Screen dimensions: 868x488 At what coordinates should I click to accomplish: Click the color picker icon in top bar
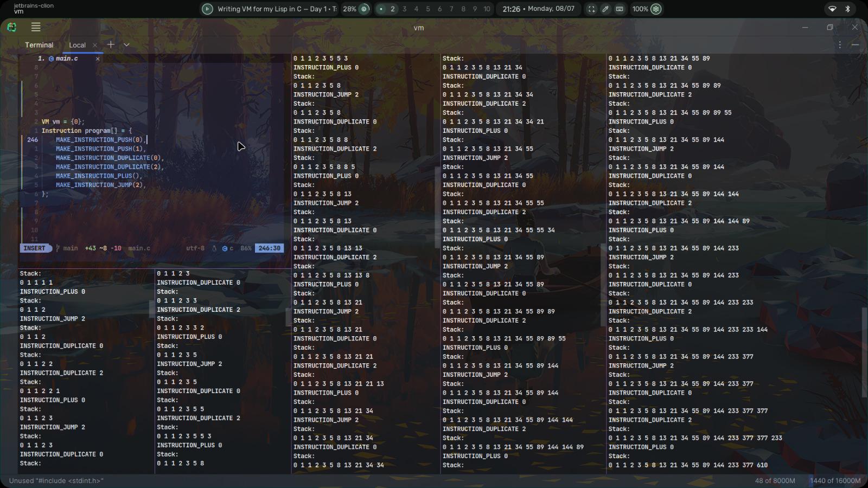(x=605, y=9)
